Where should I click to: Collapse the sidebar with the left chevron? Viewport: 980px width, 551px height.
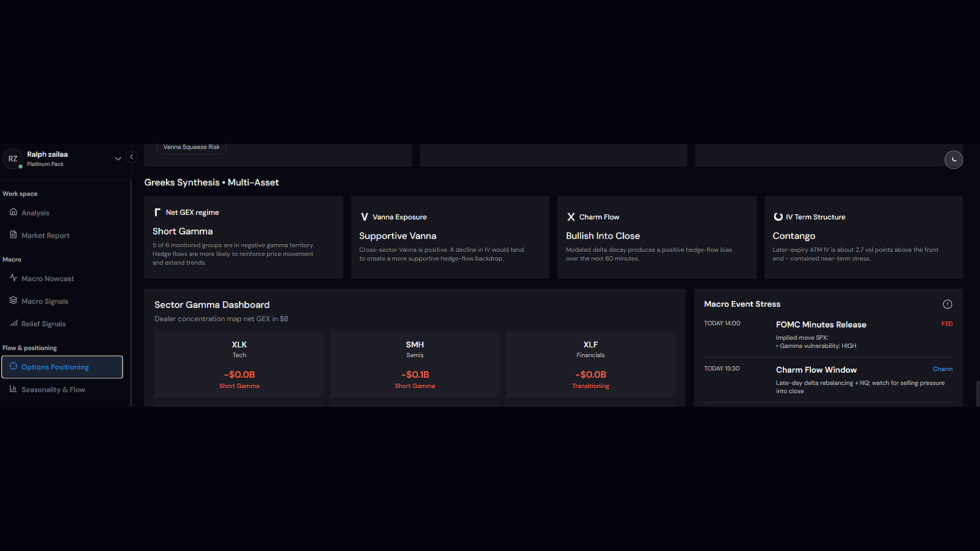tap(131, 157)
